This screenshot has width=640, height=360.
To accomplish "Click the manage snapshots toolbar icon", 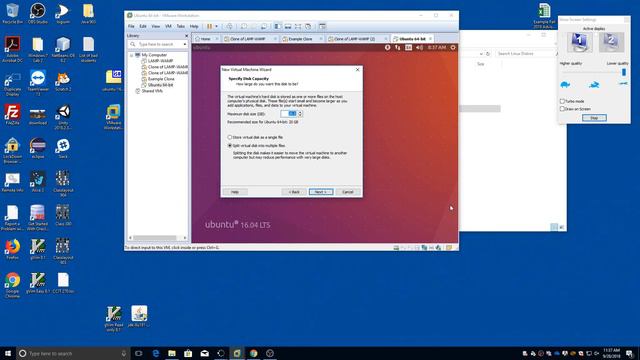I will (x=264, y=27).
